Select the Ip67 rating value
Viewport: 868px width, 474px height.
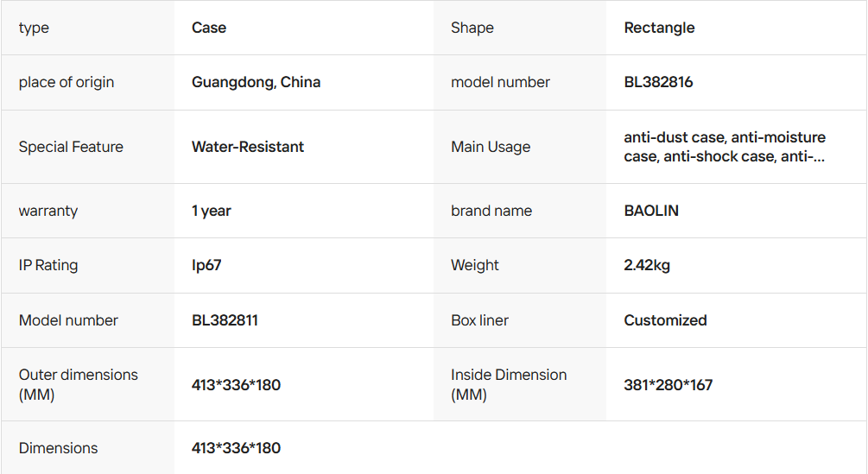click(x=206, y=265)
